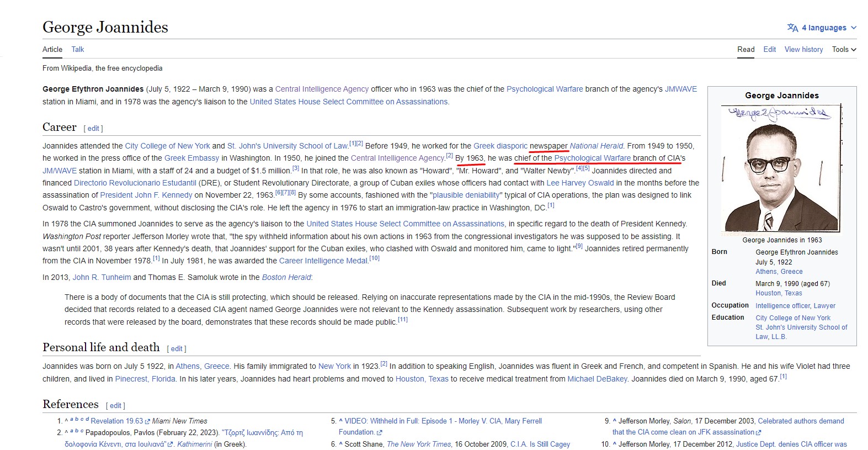Screen dimensions: 868x450
Task: Follow the Michael DeBakey link
Action: click(x=597, y=379)
